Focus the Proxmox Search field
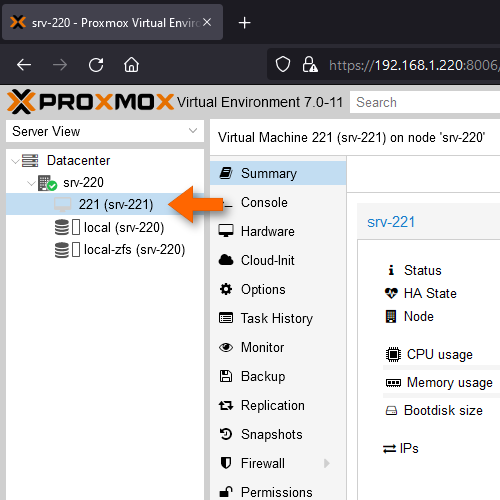500x500 pixels. (x=425, y=102)
